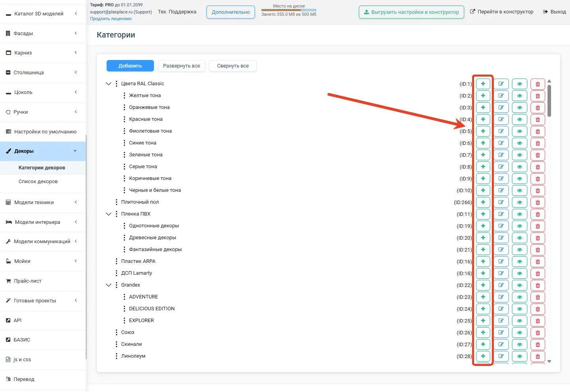The width and height of the screenshot is (570, 392).
Task: Click the Выход logout link
Action: [555, 12]
